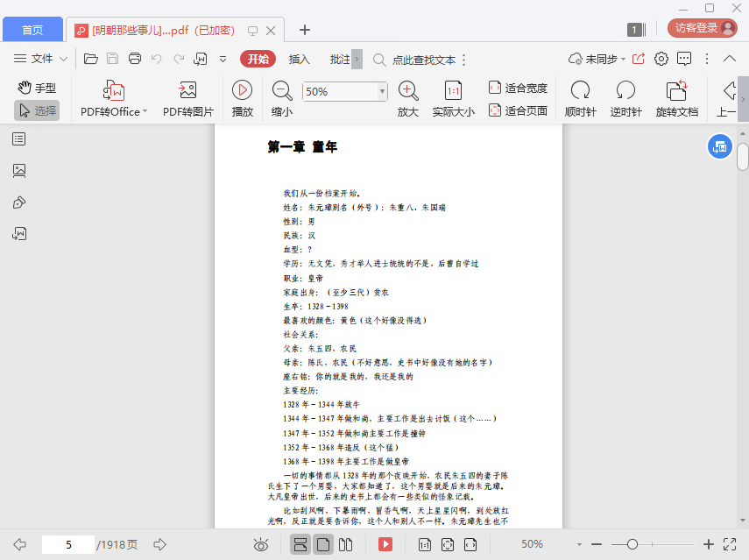Open the feedback chat icon

click(684, 59)
